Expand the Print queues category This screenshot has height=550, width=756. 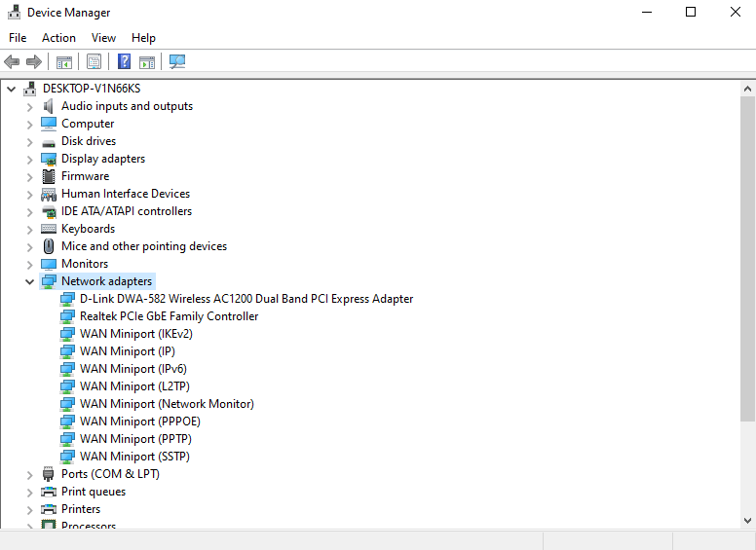30,493
